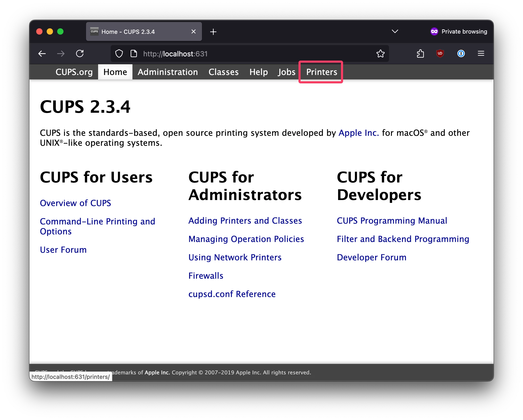Expand the list all tabs chevron
Viewport: 523px width, 420px height.
(x=395, y=31)
